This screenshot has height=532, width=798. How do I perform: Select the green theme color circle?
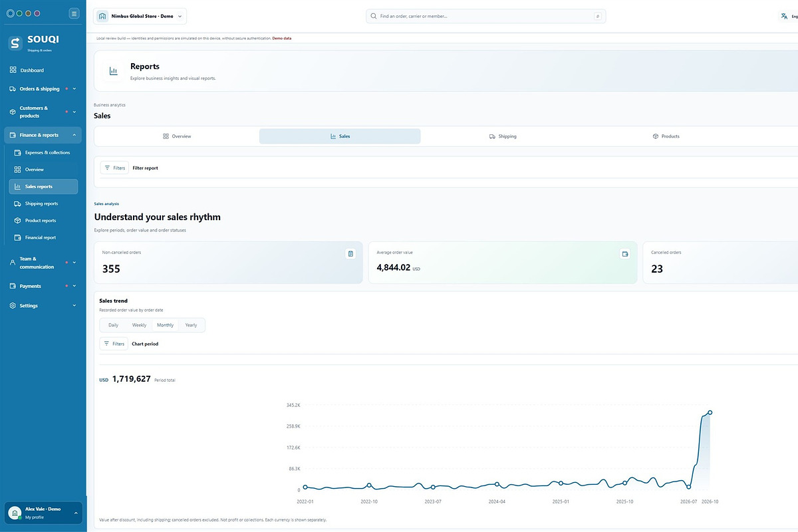click(19, 13)
